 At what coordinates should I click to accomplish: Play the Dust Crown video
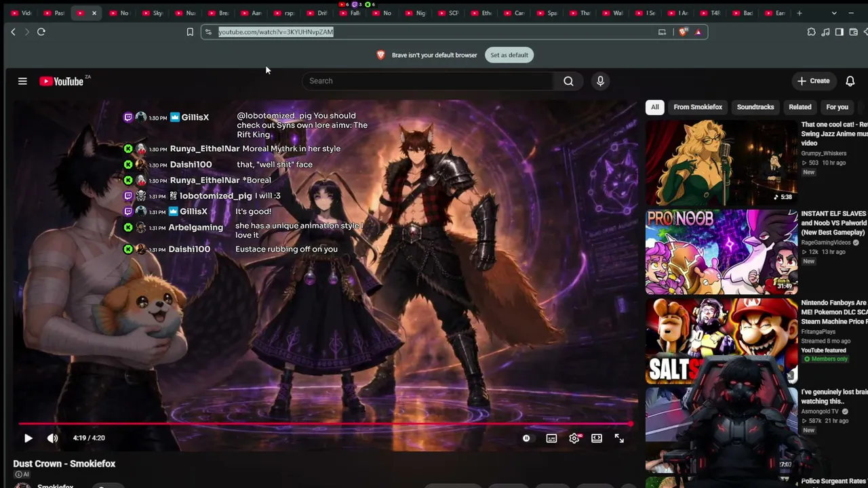[28, 439]
